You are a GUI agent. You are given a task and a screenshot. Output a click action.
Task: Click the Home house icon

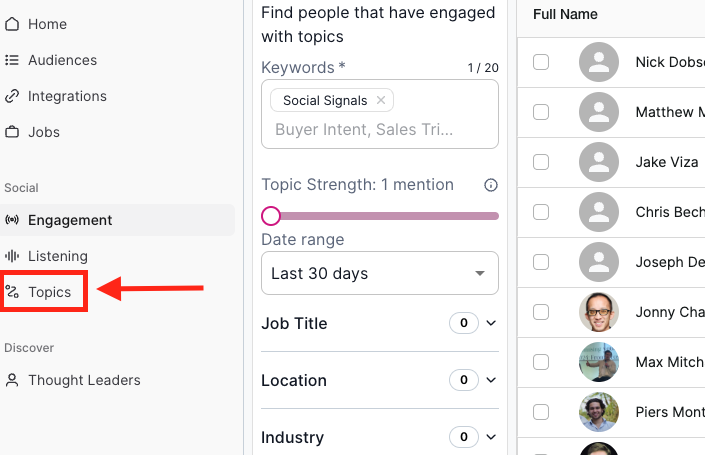click(12, 24)
